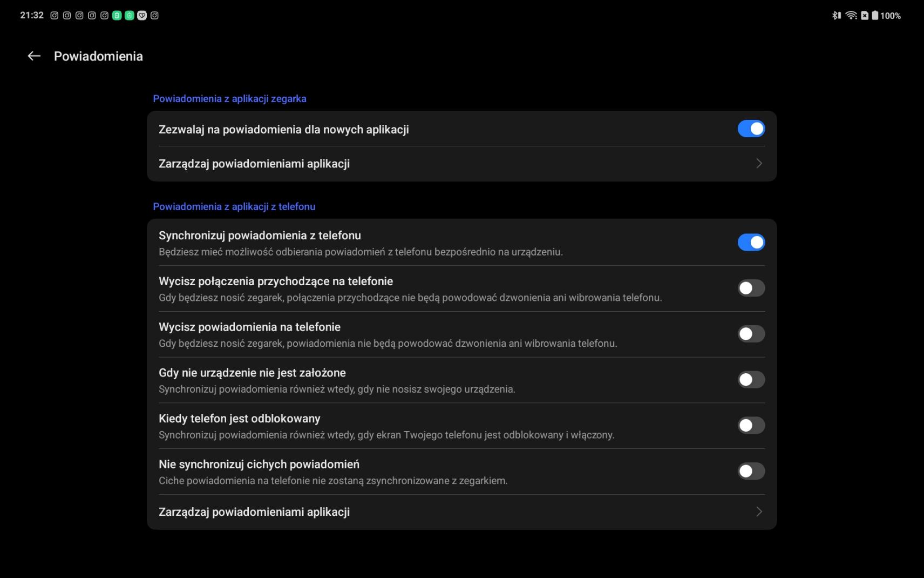Tap the 21:32 clock in status bar
Screen dimensions: 924x578
(32, 16)
